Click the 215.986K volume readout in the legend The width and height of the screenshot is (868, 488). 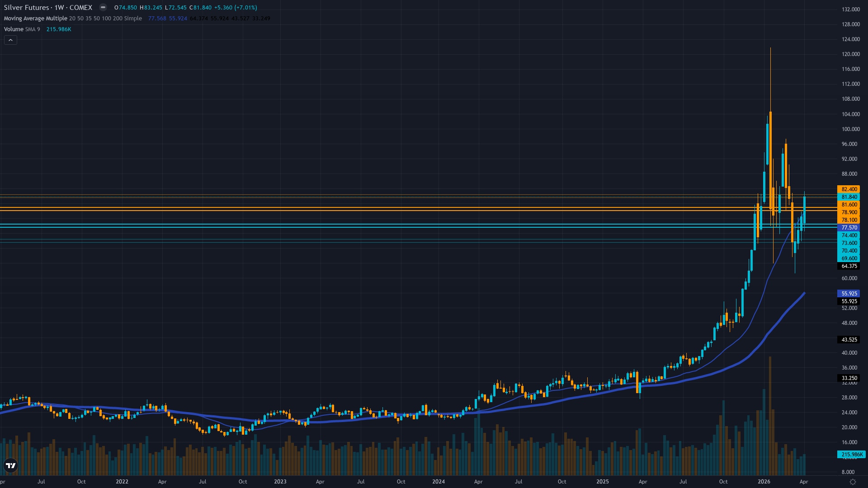(59, 29)
